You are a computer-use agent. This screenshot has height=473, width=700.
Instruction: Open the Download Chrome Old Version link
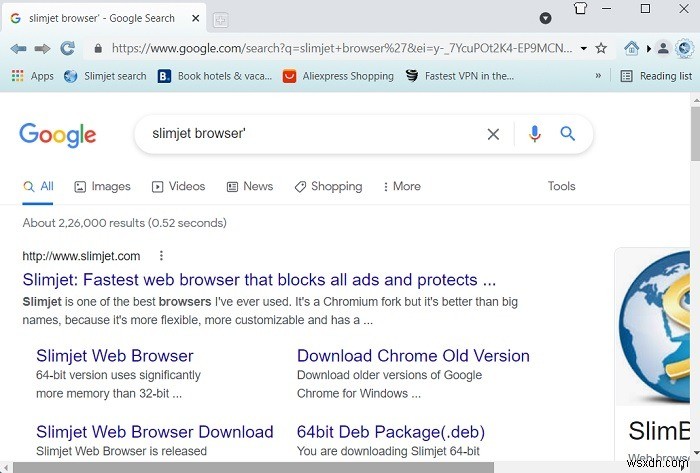[x=413, y=356]
